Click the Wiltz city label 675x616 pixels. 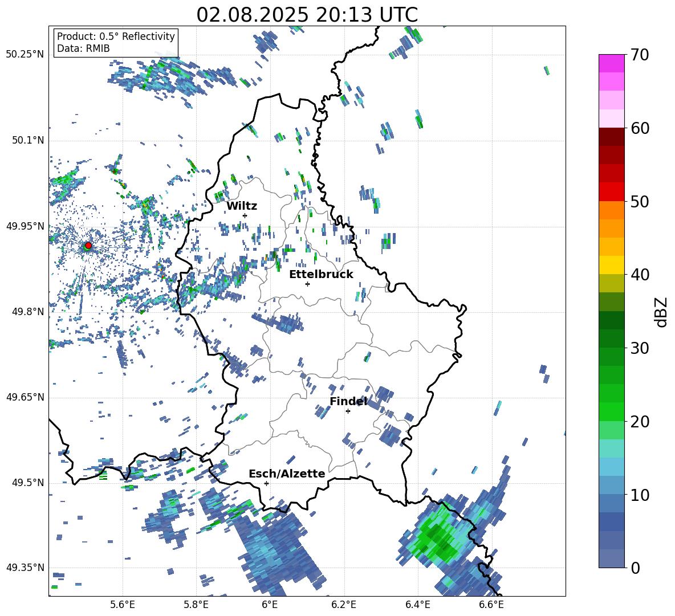click(x=242, y=206)
